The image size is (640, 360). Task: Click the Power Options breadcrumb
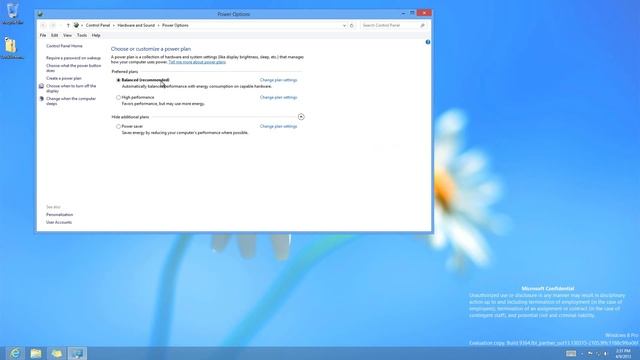[x=175, y=25]
